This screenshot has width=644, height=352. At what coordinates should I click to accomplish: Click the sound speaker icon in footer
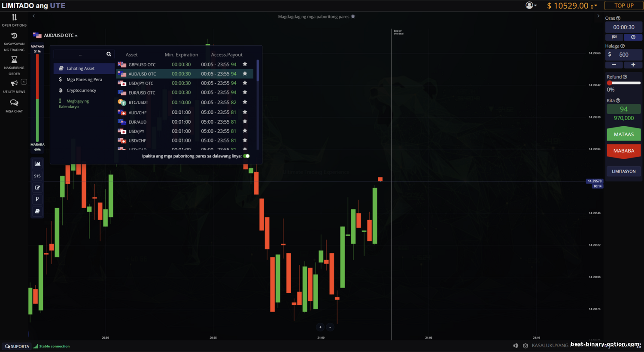(x=516, y=346)
